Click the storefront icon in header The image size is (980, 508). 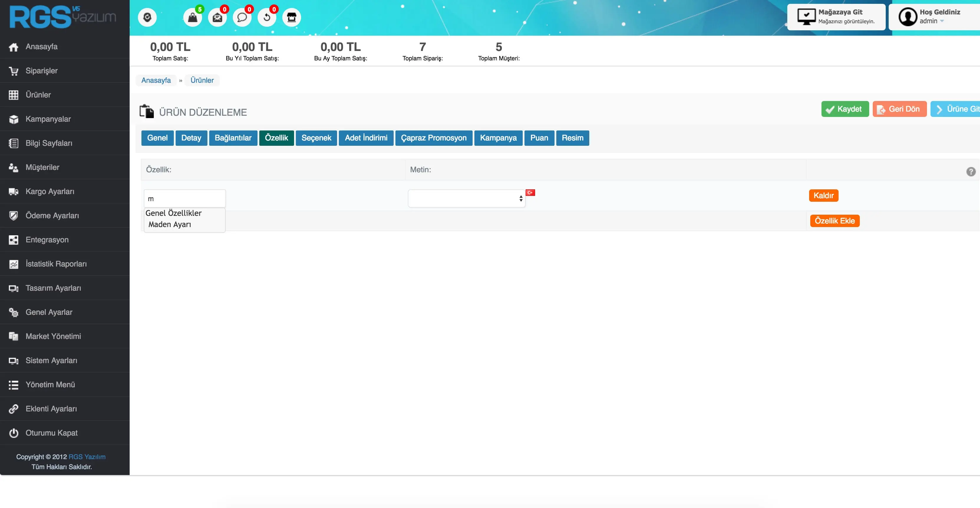291,17
